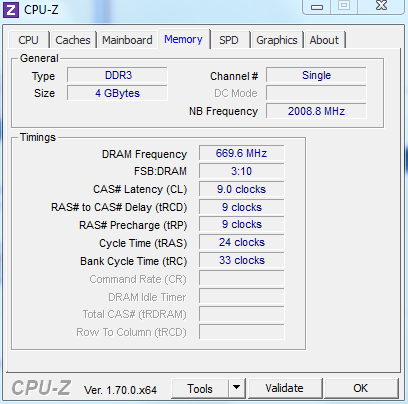Click the Ver. 1.70.0.x64 version text
The image size is (408, 404).
(120, 390)
